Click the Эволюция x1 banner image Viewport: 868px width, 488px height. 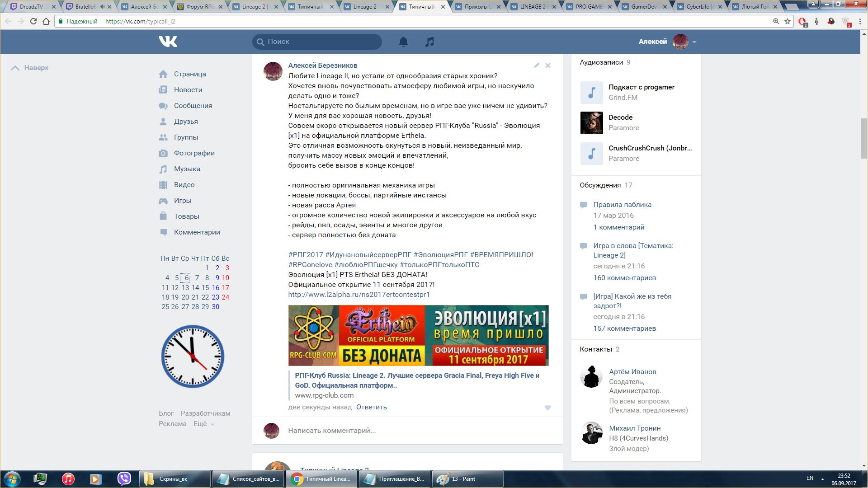tap(418, 335)
